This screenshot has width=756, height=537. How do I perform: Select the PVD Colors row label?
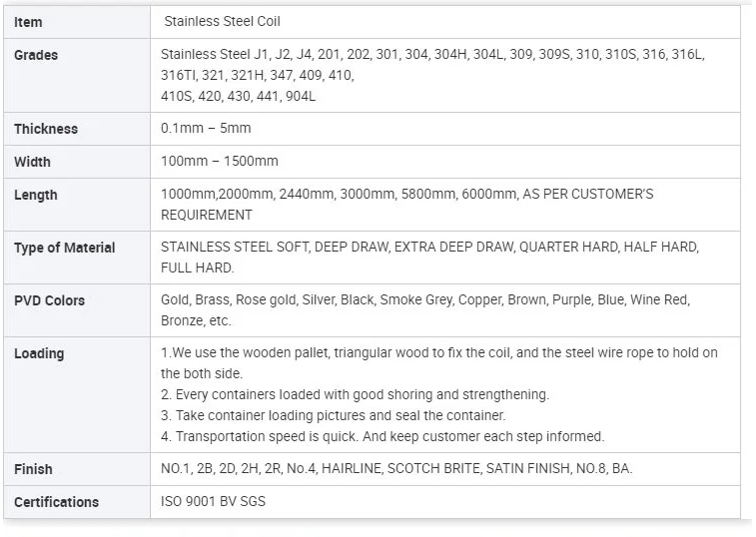[49, 300]
